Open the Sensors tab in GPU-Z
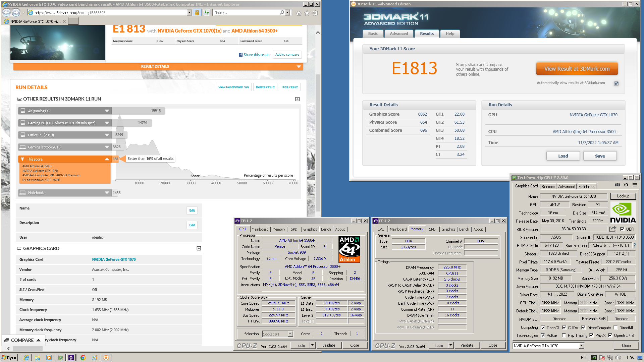Image resolution: width=644 pixels, height=362 pixels. tap(548, 187)
